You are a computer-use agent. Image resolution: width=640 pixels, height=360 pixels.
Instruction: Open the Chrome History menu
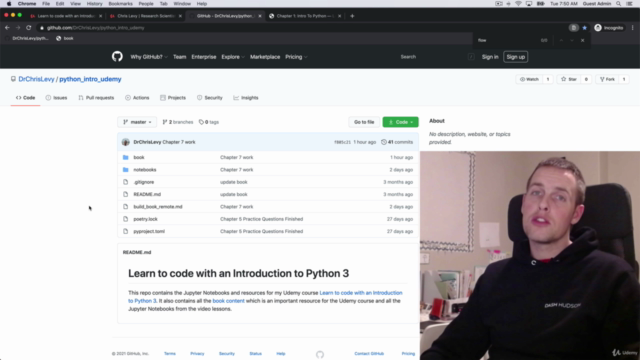[x=94, y=4]
